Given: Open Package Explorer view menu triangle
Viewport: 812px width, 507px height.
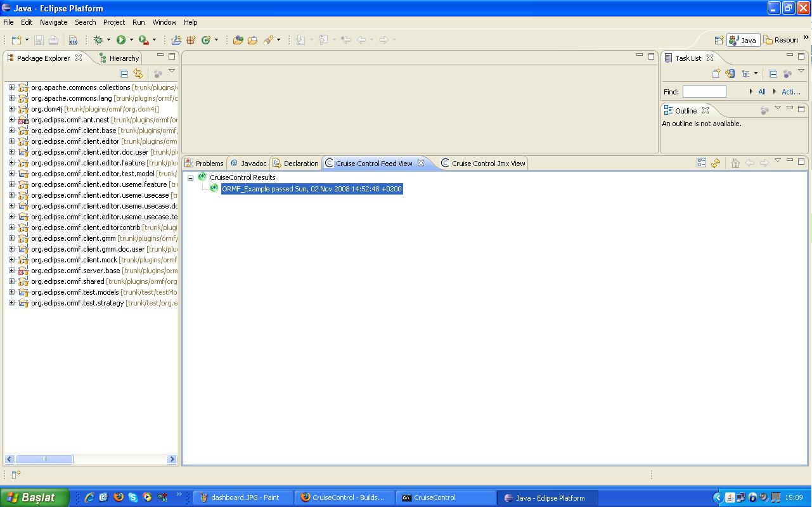Looking at the screenshot, I should click(172, 71).
